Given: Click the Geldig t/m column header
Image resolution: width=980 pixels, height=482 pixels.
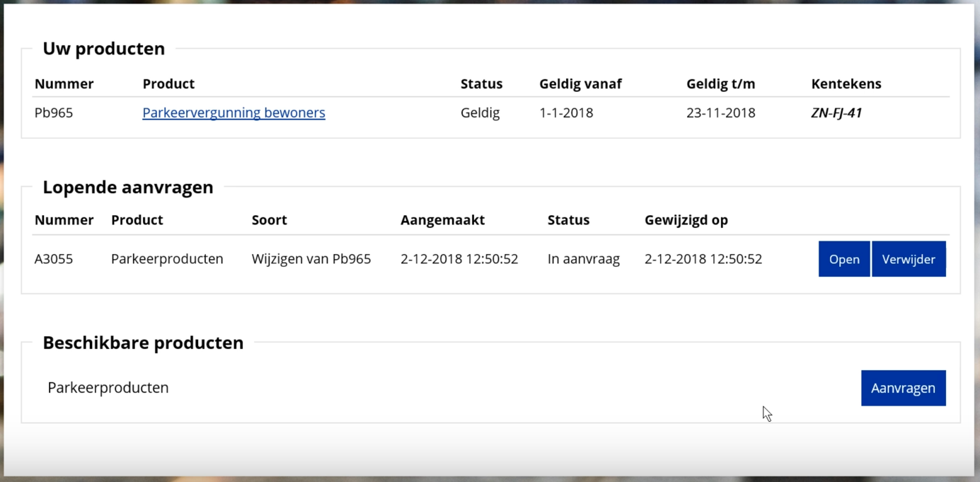Looking at the screenshot, I should [720, 84].
